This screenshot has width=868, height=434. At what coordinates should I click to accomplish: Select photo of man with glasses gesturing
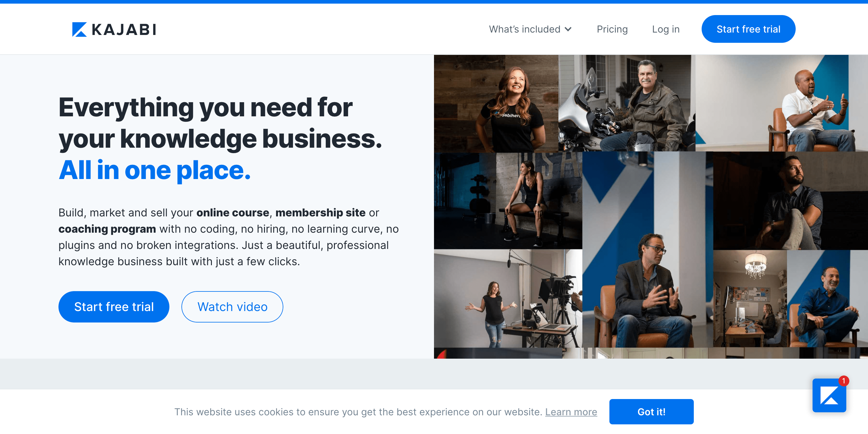[x=647, y=249]
